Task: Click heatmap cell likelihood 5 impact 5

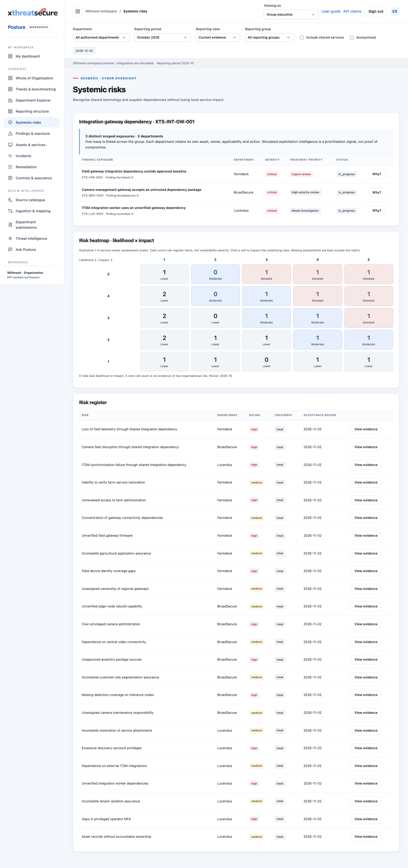Action: pyautogui.click(x=369, y=274)
